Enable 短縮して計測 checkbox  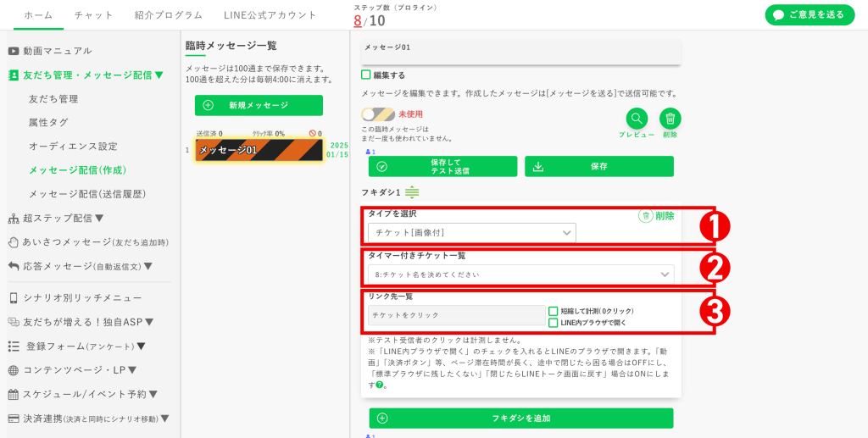click(x=553, y=312)
